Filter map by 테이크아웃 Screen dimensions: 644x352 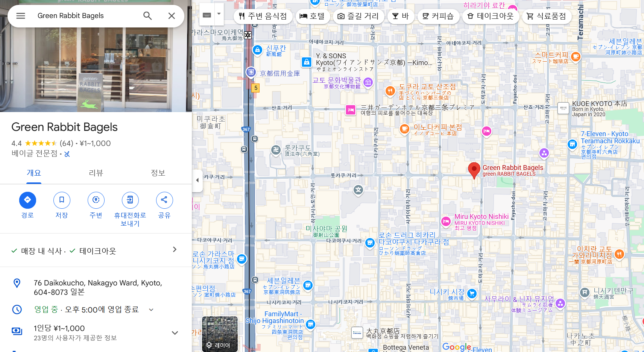point(491,16)
